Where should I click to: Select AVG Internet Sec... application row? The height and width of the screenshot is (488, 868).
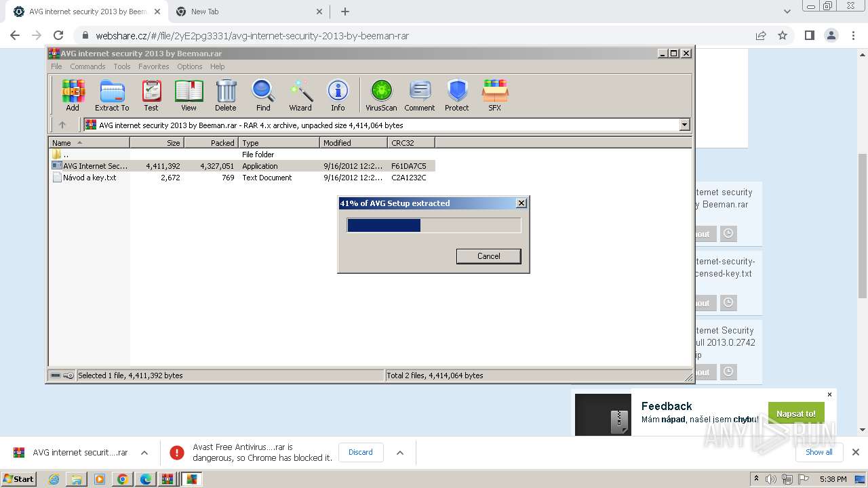[242, 166]
